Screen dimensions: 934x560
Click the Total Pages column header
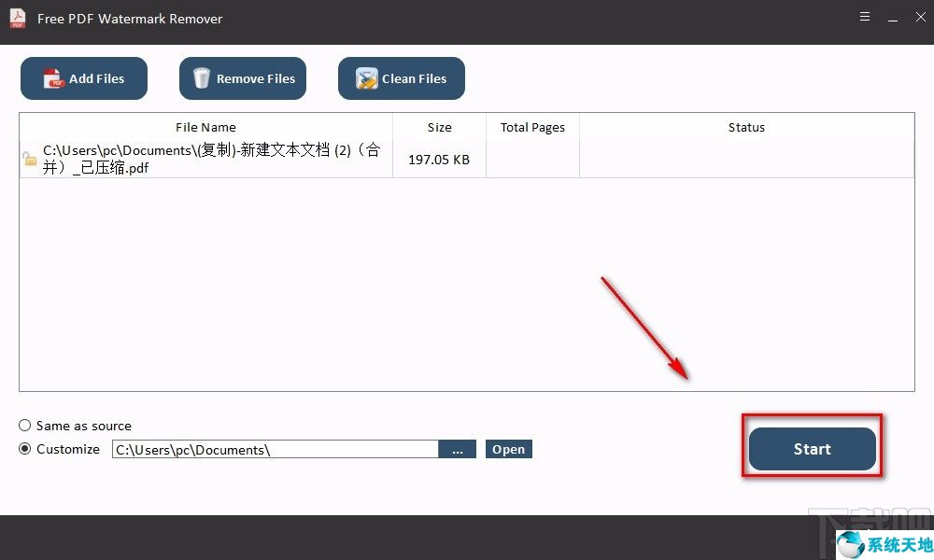tap(532, 127)
